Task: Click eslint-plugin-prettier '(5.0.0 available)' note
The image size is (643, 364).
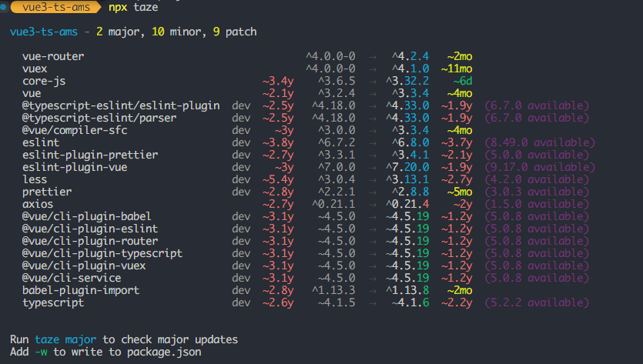Action: click(537, 155)
